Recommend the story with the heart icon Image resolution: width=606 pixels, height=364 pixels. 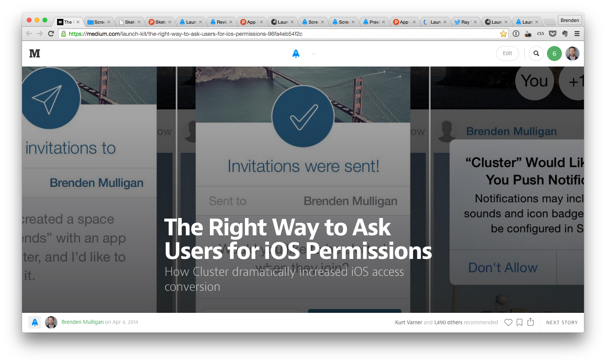click(x=508, y=322)
